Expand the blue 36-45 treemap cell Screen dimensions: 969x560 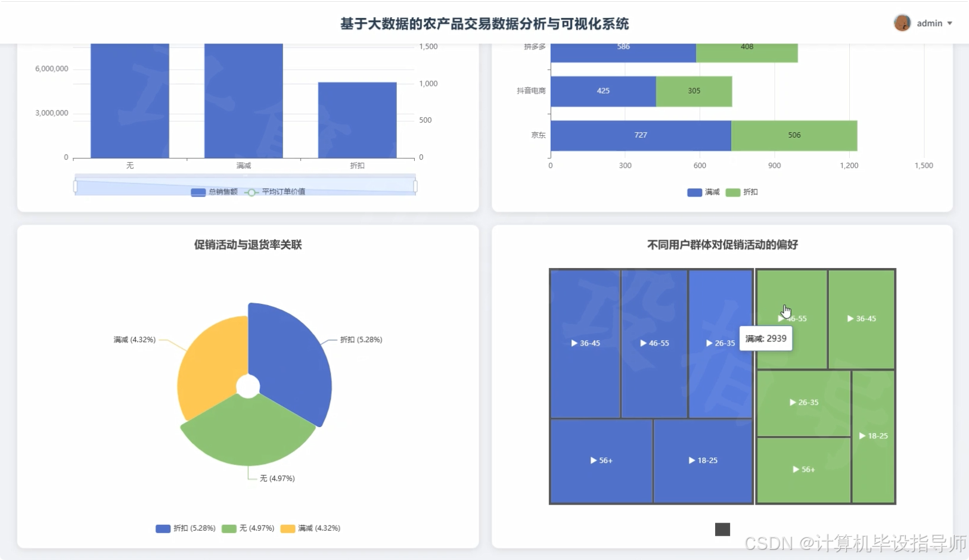[x=585, y=344]
